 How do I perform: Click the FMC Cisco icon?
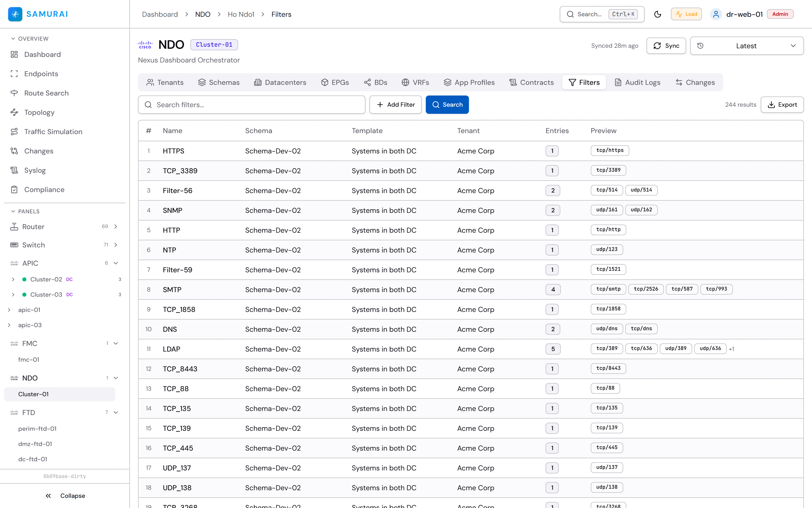14,343
